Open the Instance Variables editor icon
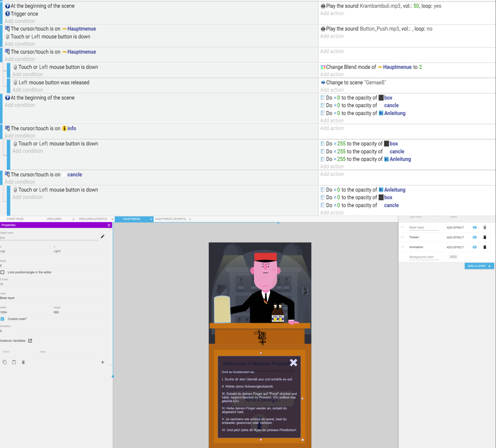Screen dimensions: 496x448 pyautogui.click(x=30, y=341)
